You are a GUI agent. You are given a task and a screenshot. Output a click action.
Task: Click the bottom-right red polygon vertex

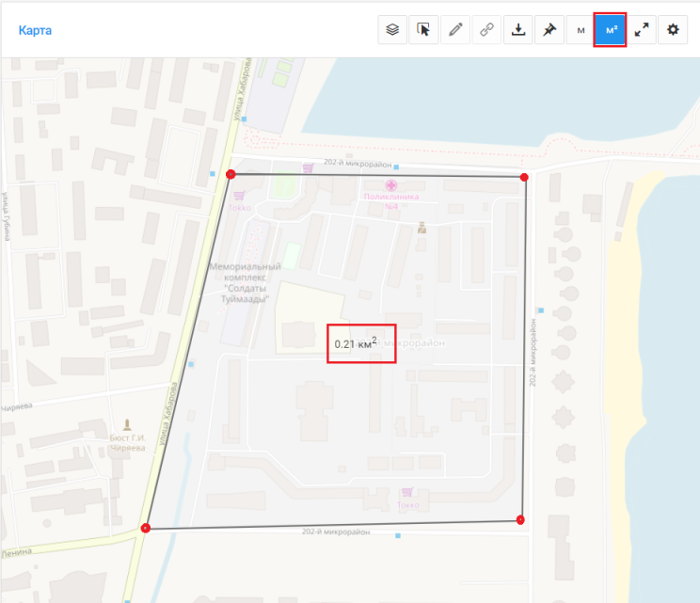point(520,519)
